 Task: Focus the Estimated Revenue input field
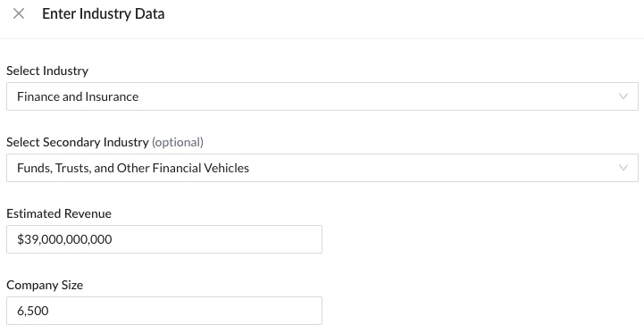point(164,239)
